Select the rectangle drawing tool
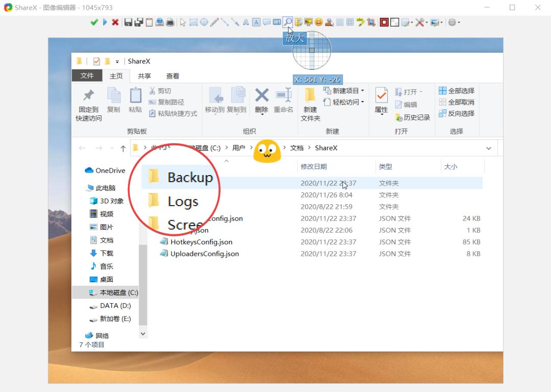 click(x=193, y=22)
